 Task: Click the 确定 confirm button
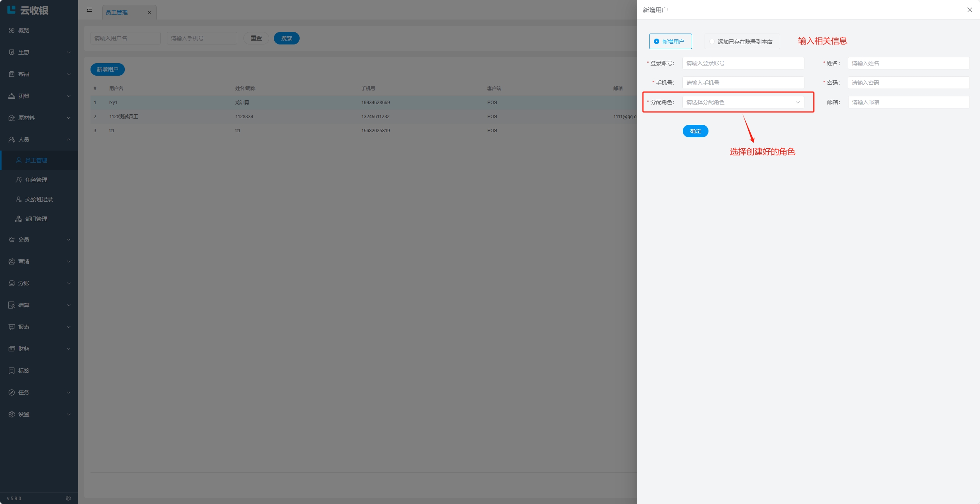[695, 131]
